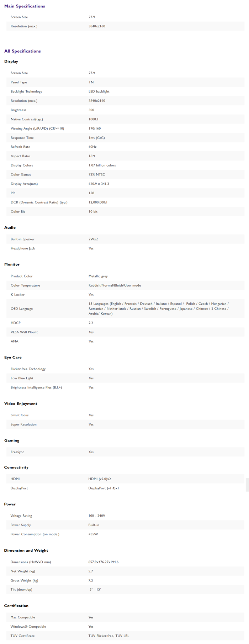
Task: Click the Color Temperature row label
Action: (25, 285)
